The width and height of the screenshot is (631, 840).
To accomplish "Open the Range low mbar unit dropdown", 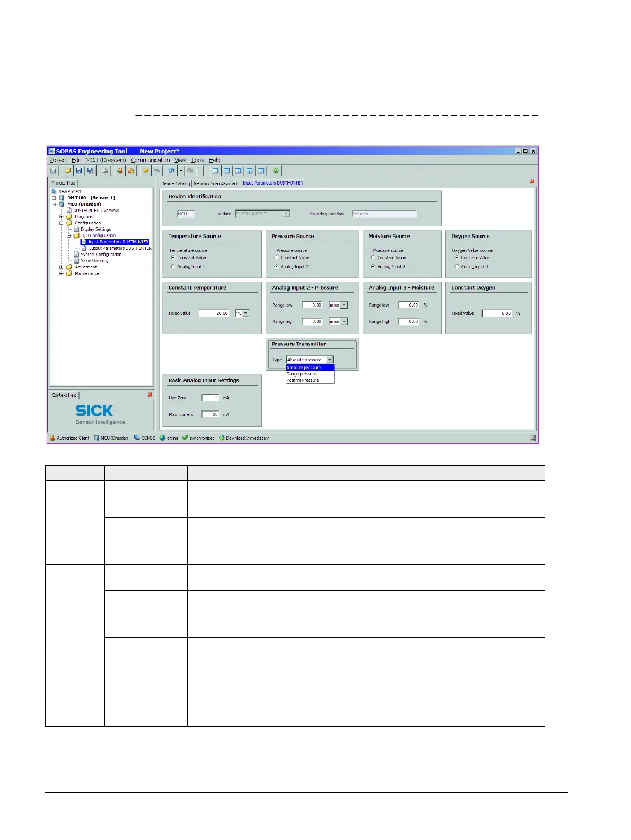I will pos(344,305).
